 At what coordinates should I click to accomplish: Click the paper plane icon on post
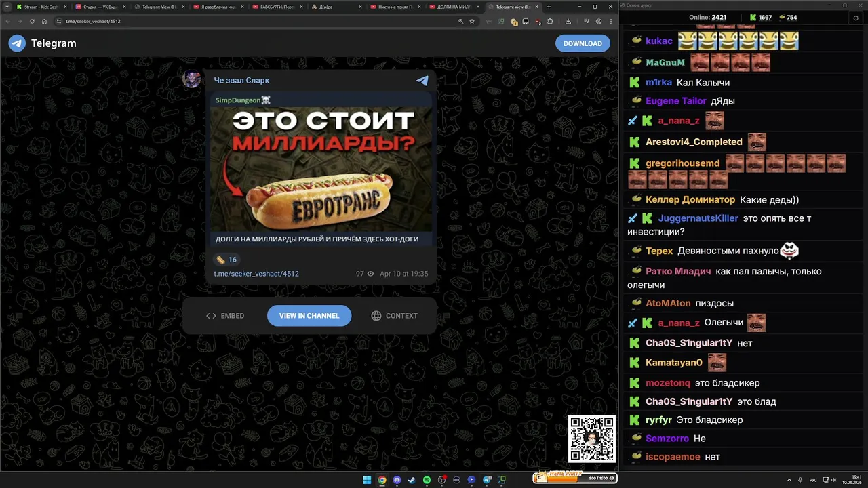pos(422,80)
